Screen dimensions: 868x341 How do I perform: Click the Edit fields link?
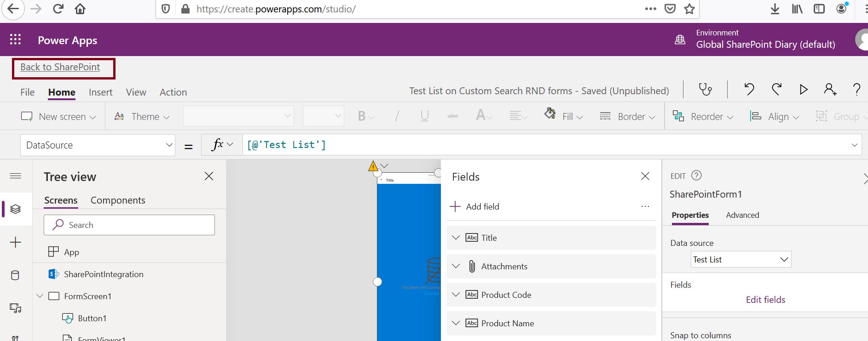[x=765, y=300]
